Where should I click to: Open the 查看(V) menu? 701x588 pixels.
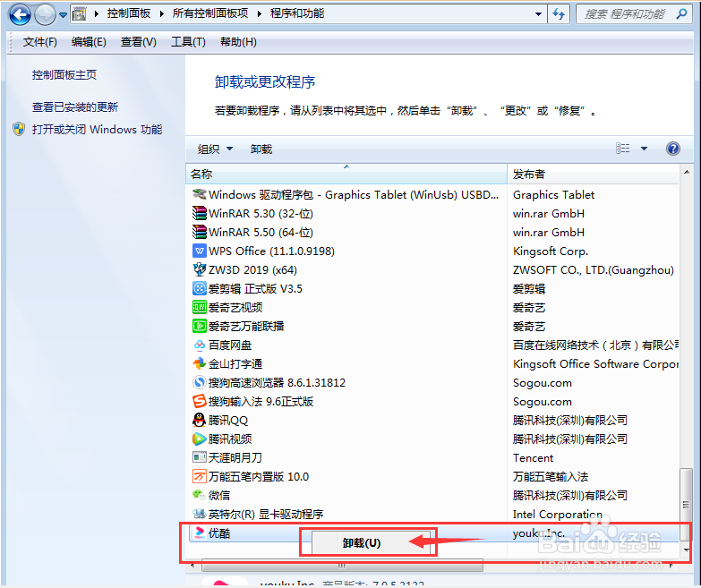(x=139, y=42)
